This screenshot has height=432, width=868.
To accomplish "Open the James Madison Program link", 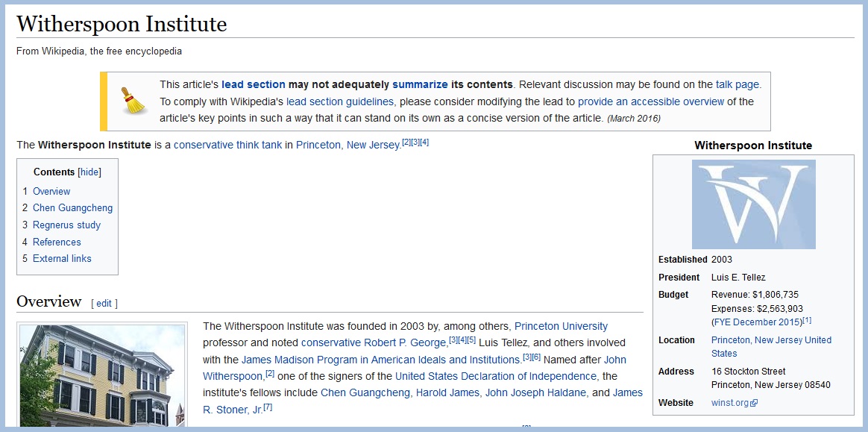I will (x=381, y=360).
